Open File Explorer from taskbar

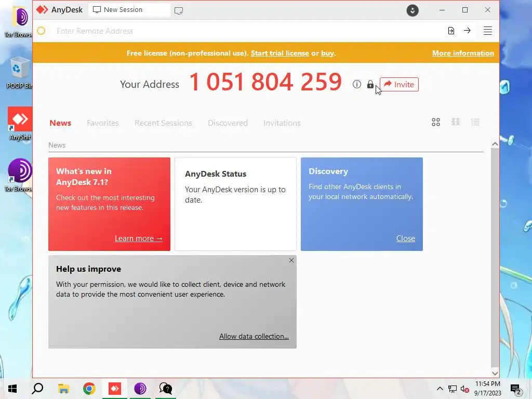[x=63, y=389]
